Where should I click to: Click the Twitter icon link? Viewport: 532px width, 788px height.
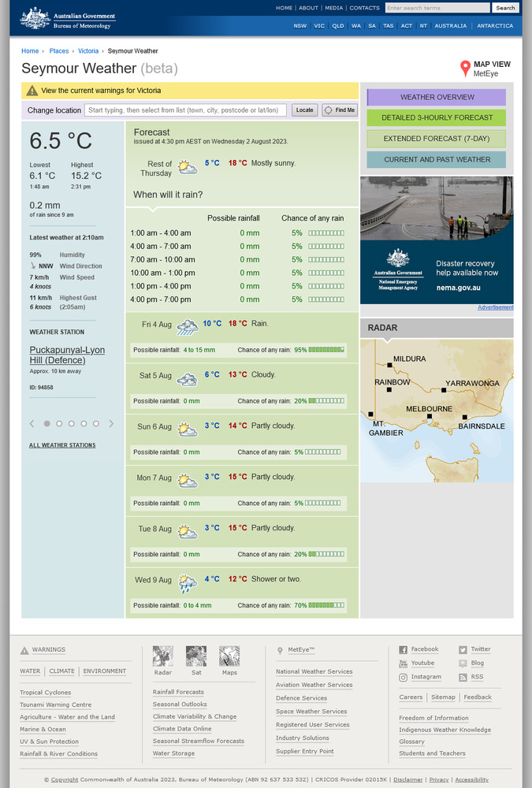coord(463,650)
